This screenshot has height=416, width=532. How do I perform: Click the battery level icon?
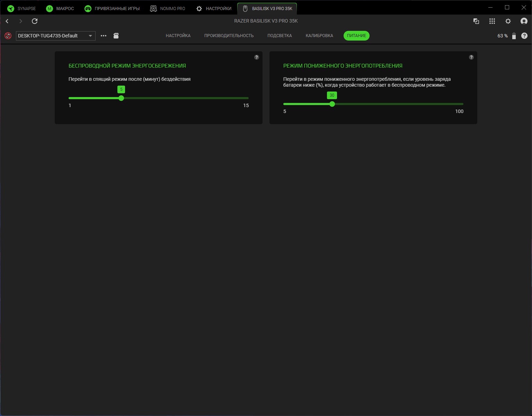[514, 36]
